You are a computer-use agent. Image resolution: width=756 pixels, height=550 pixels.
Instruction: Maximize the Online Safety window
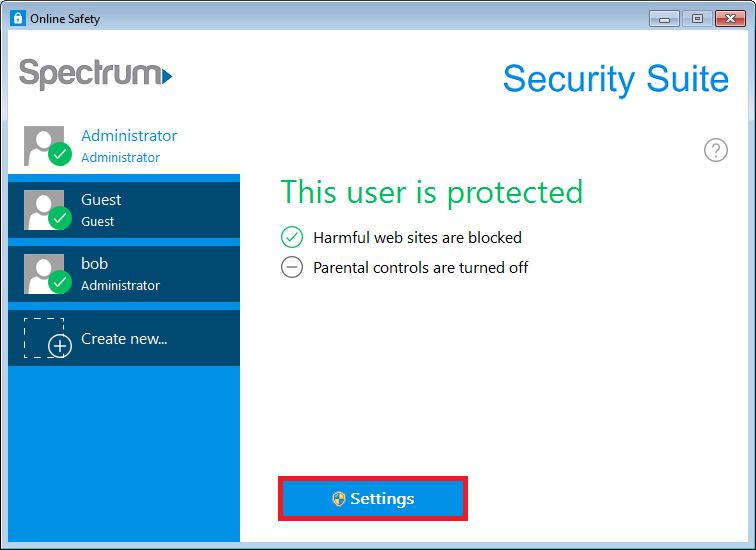coord(697,19)
